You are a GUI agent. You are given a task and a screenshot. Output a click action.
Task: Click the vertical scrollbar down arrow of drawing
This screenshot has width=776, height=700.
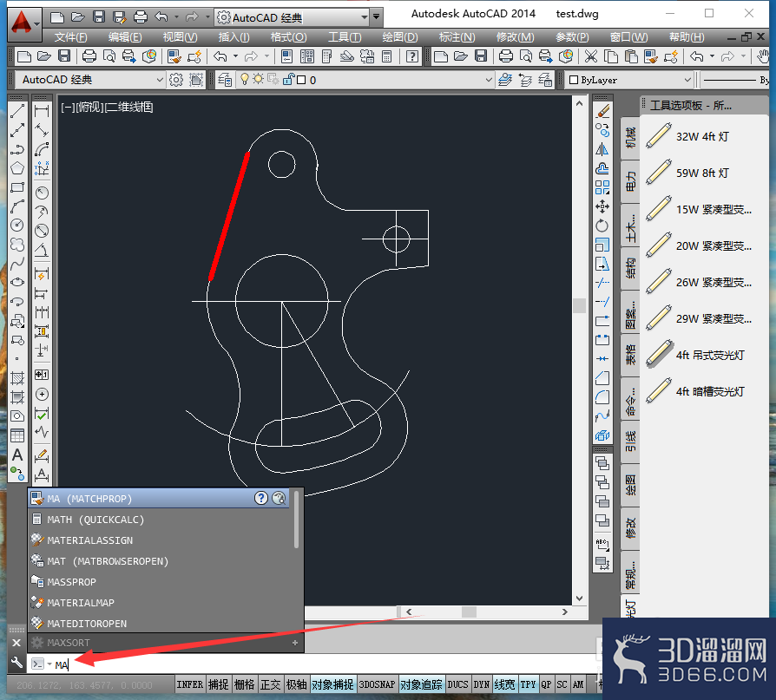point(580,599)
